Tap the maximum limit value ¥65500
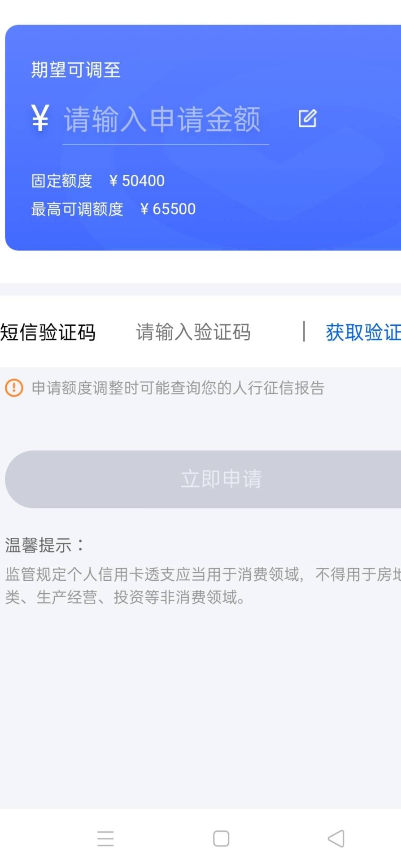 tap(168, 209)
